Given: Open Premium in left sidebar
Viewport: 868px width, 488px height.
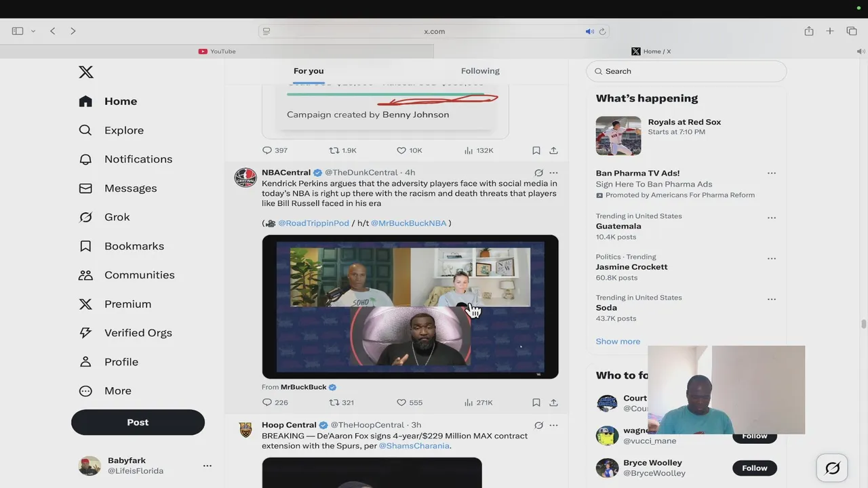Looking at the screenshot, I should coord(115,304).
